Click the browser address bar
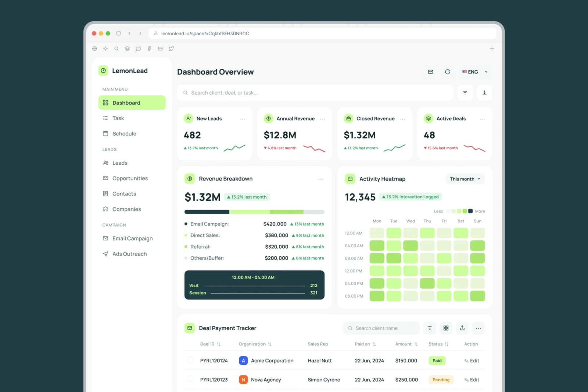The image size is (588, 392). click(322, 33)
